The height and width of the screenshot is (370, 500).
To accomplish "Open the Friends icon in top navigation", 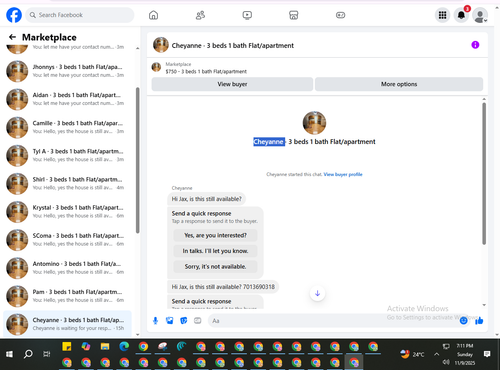I will point(200,15).
